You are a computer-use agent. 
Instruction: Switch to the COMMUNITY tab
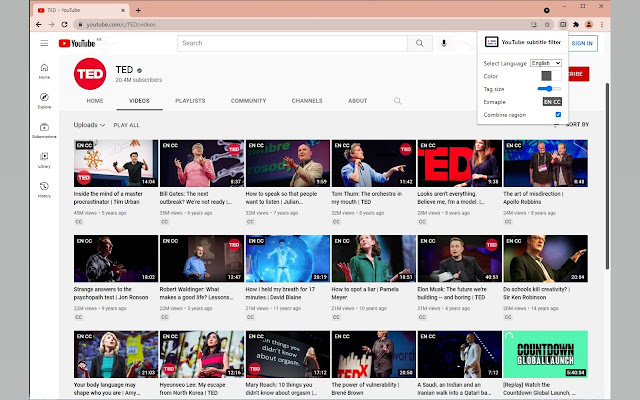click(248, 100)
